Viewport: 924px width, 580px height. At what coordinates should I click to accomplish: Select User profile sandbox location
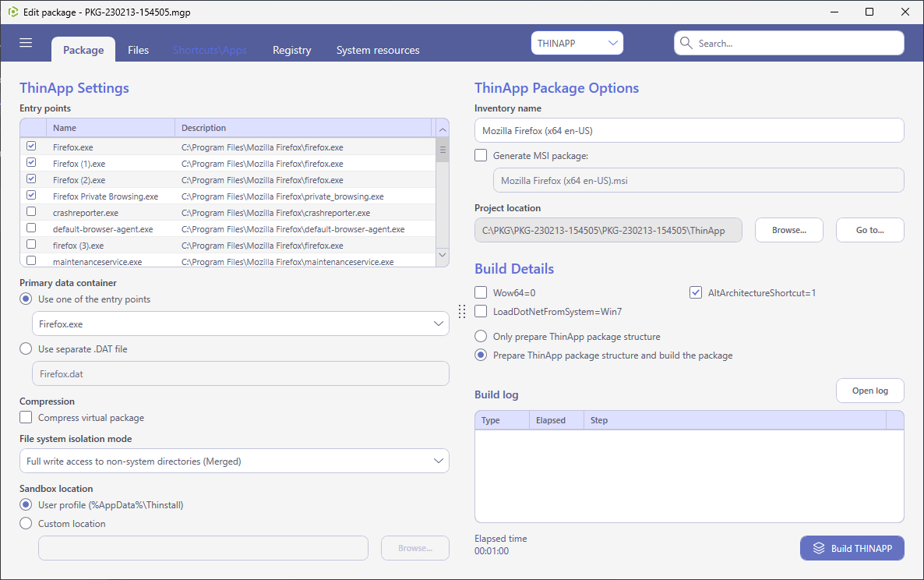[26, 504]
